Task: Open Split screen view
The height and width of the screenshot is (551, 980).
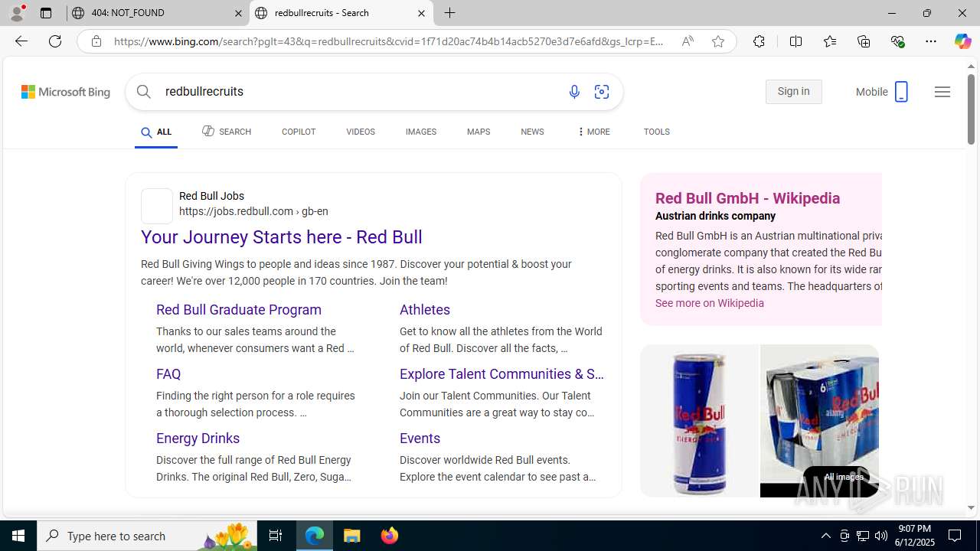Action: coord(795,41)
